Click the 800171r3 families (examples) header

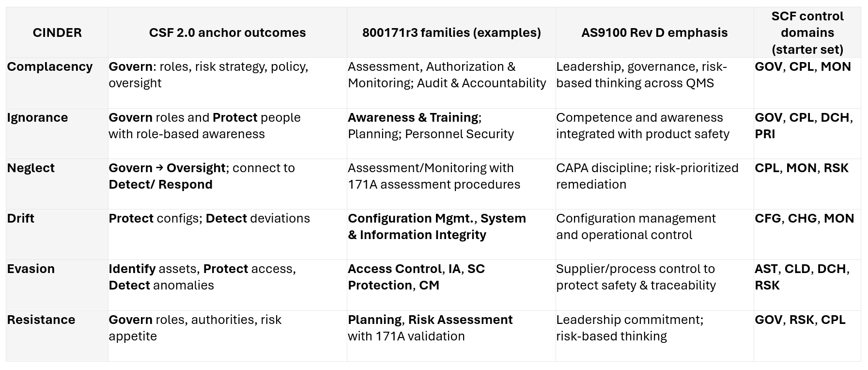[x=451, y=32]
